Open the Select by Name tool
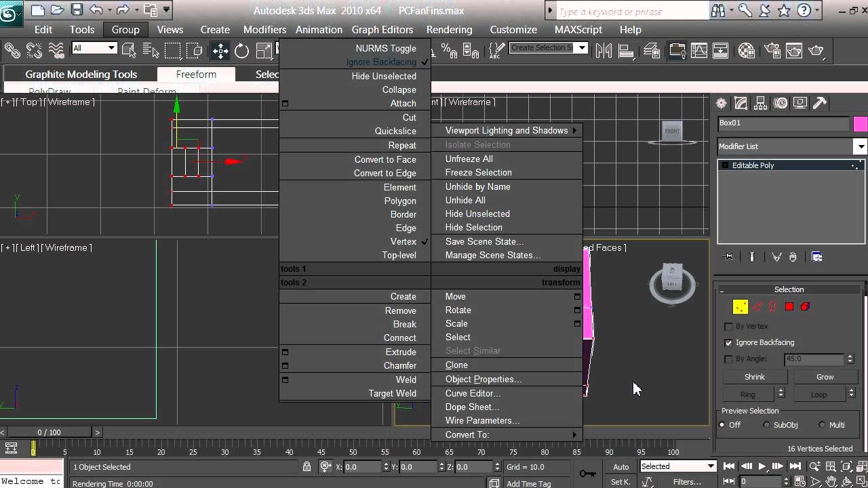868x488 pixels. click(x=151, y=50)
